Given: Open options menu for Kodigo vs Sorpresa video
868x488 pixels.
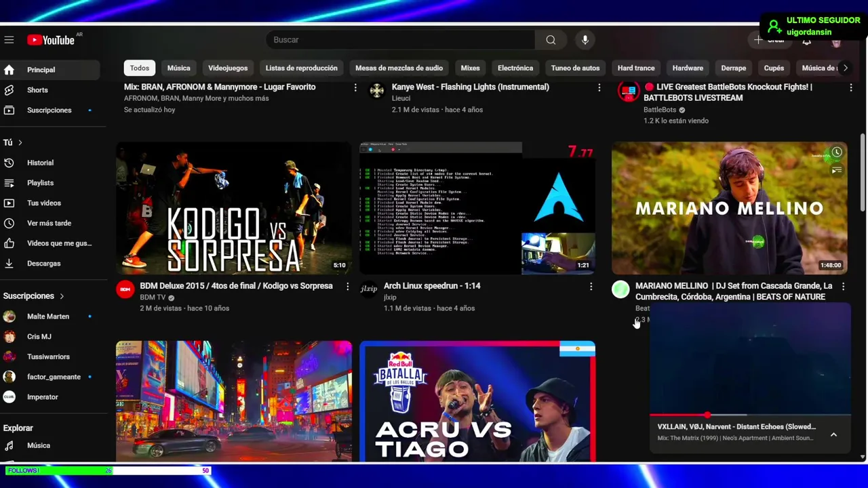Looking at the screenshot, I should point(347,287).
